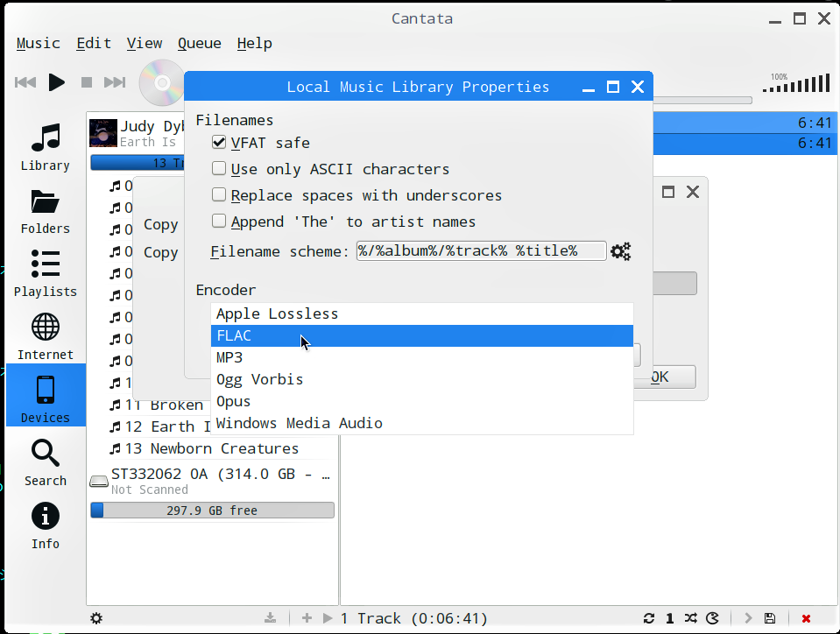Open the Music menu

38,44
